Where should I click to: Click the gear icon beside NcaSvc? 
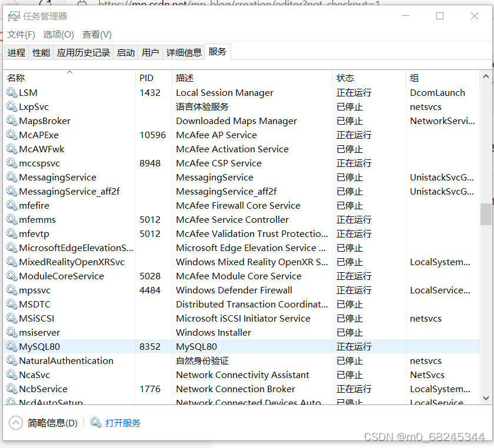click(x=12, y=375)
